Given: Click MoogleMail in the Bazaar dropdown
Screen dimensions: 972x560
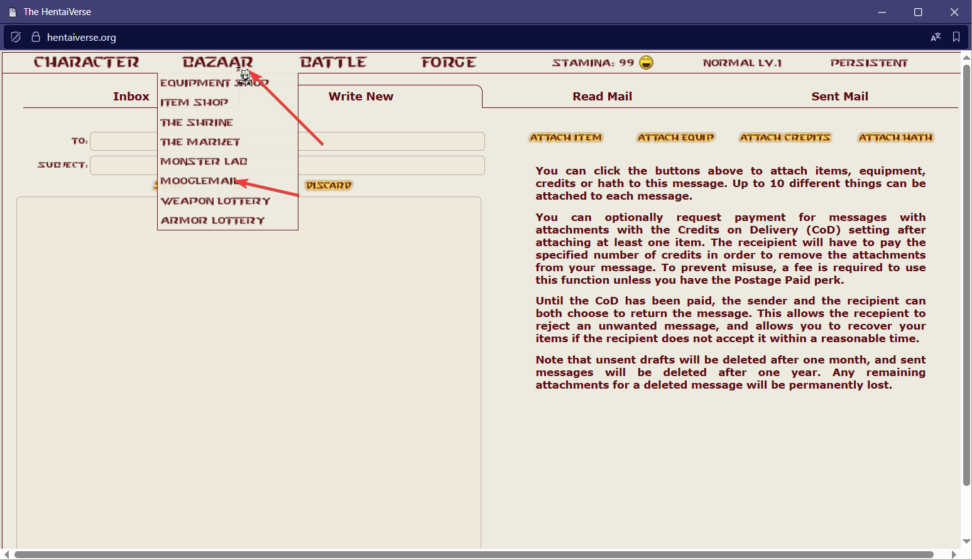Looking at the screenshot, I should pos(200,181).
